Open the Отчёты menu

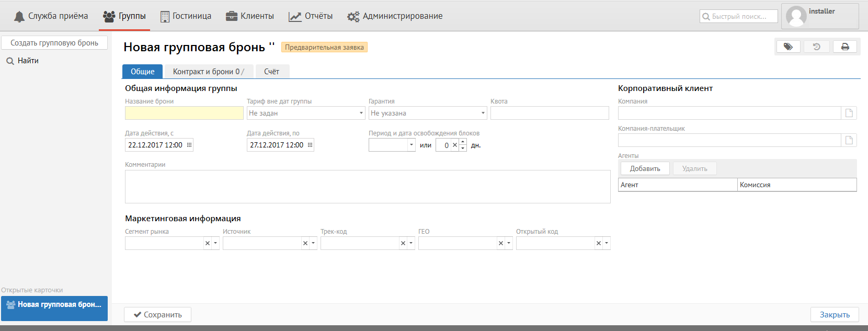pyautogui.click(x=311, y=16)
